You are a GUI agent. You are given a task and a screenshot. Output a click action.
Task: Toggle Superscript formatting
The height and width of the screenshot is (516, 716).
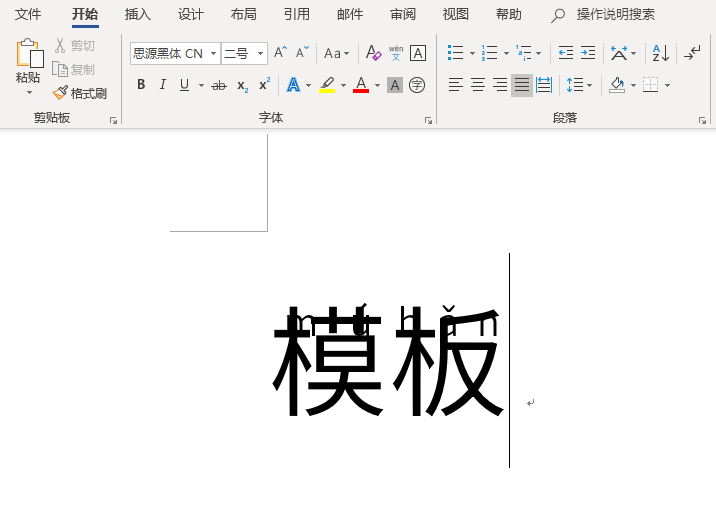pyautogui.click(x=264, y=85)
